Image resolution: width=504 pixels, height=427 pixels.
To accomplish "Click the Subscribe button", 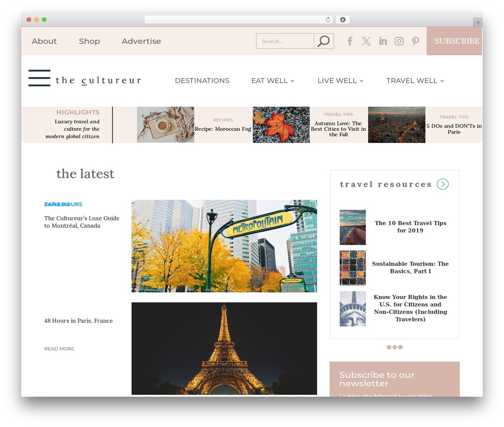I will 454,41.
